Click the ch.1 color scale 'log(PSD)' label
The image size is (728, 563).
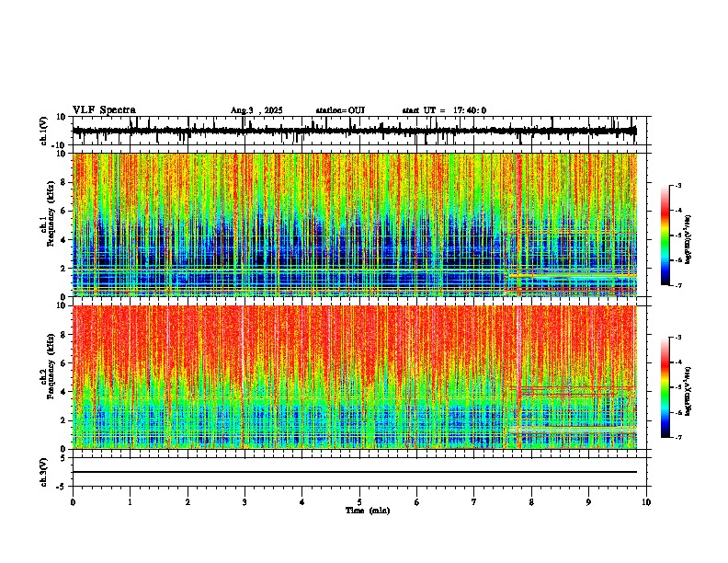coord(688,239)
